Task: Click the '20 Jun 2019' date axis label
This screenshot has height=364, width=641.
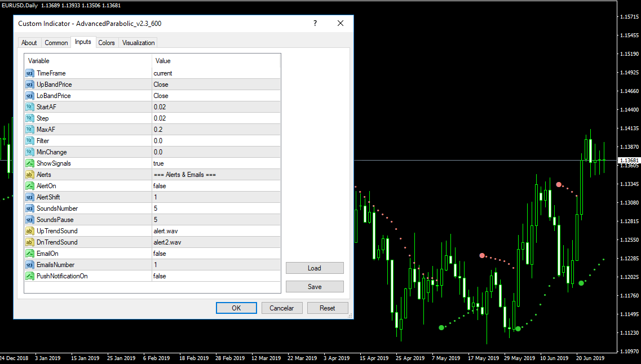Action: (590, 358)
